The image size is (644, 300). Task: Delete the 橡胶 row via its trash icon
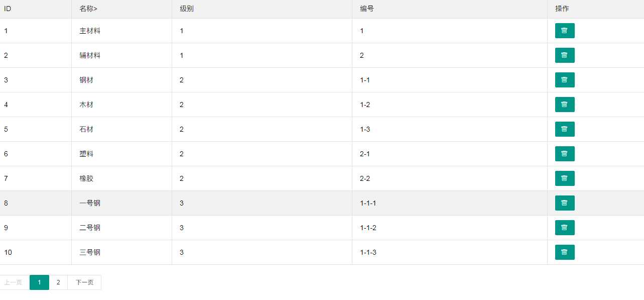(565, 178)
